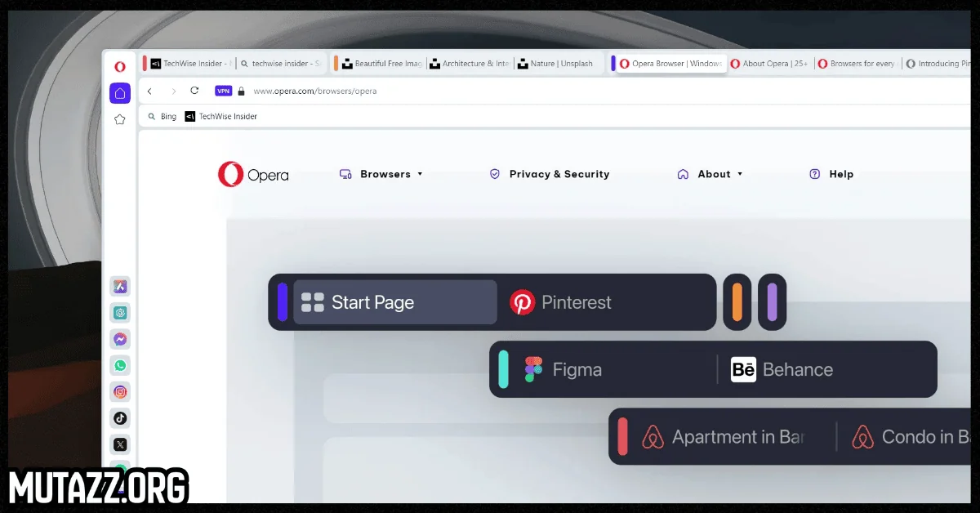Click the Opera menu logo in sidebar
Viewport: 980px width, 513px height.
pyautogui.click(x=120, y=67)
